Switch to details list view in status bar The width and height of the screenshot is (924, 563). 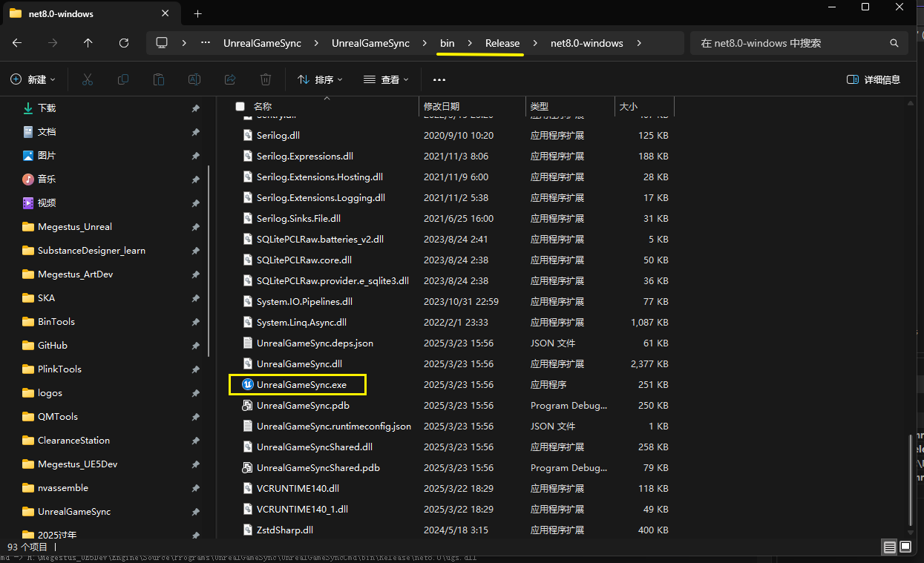(889, 547)
